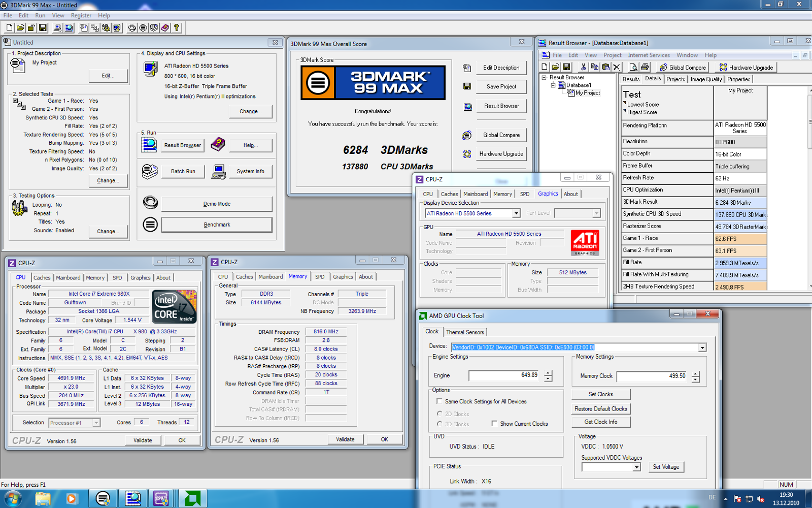Click the Demo Mode button
Screen dimensions: 812x508
pyautogui.click(x=217, y=204)
